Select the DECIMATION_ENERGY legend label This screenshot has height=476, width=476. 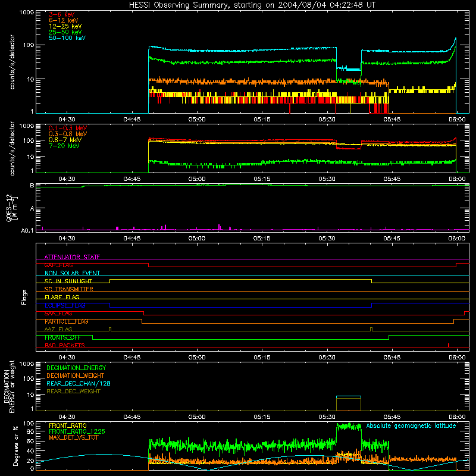76,368
